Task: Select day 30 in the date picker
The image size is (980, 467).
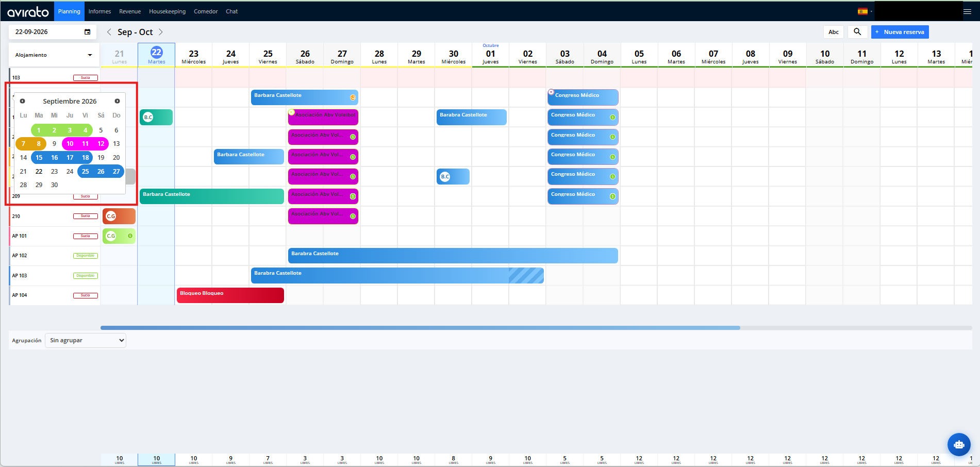Action: pos(54,185)
